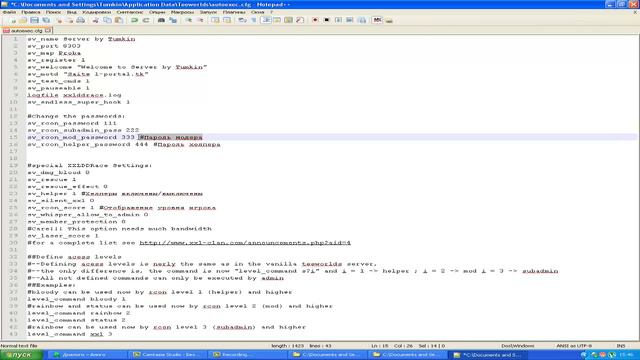The width and height of the screenshot is (640, 360).
Task: Undo the last edit with toolbar arrow
Action: [134, 20]
